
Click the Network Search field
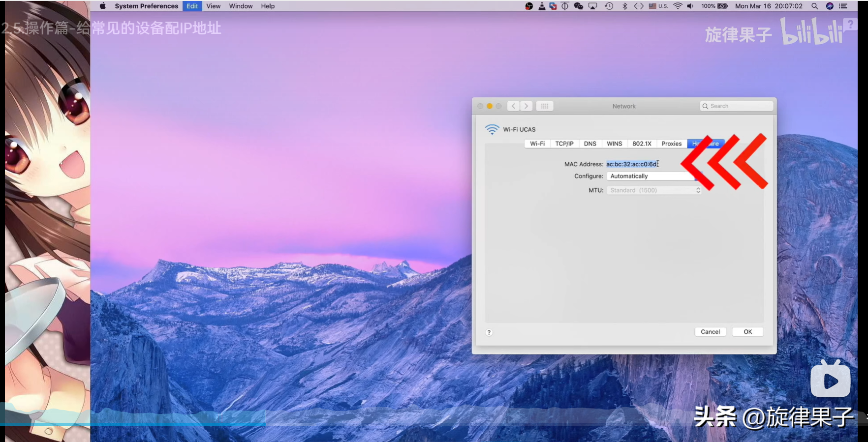pos(737,106)
